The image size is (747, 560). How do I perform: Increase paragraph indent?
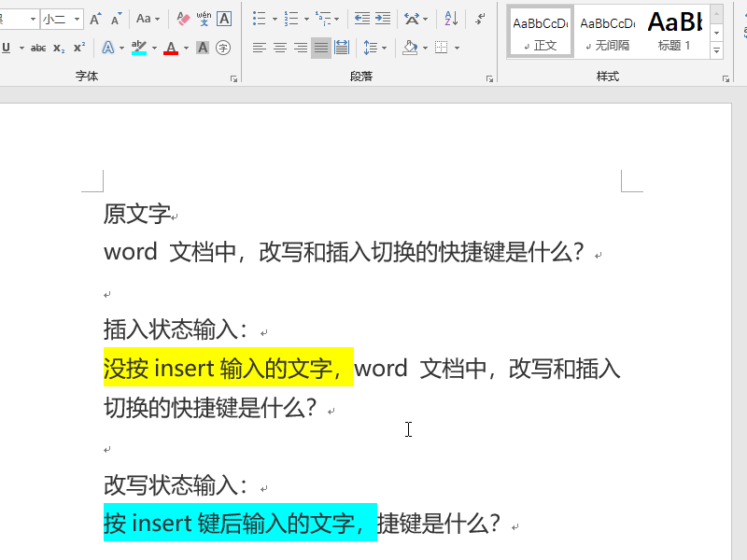(x=383, y=19)
